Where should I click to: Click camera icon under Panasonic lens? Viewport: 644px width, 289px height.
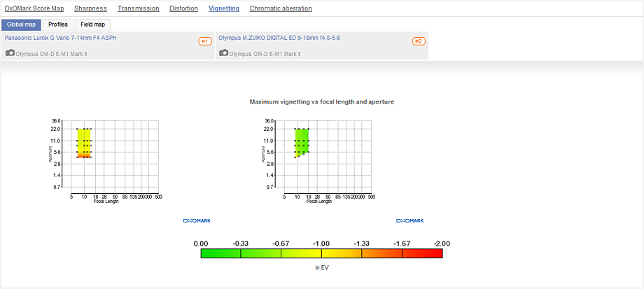pyautogui.click(x=10, y=53)
